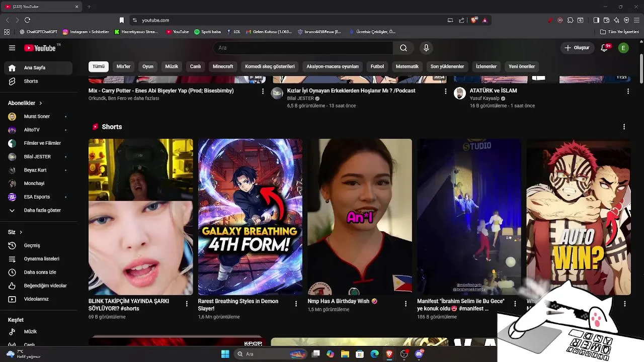Open Spoti baba bookmark
This screenshot has height=362, width=644.
[207, 32]
